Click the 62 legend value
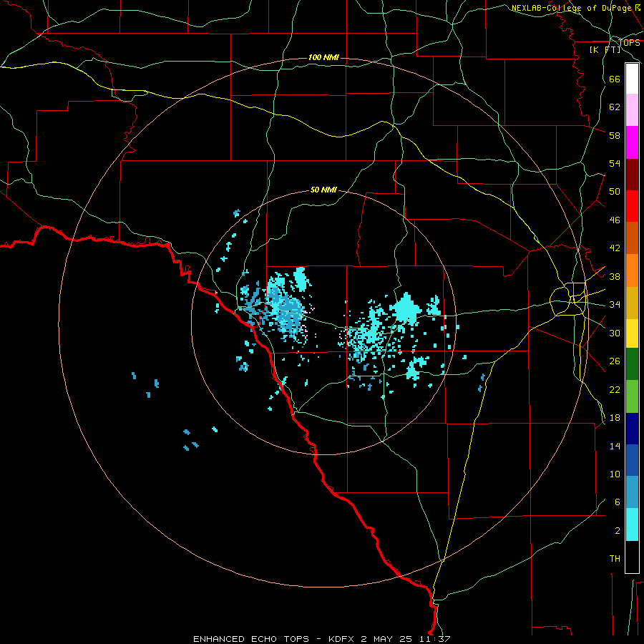Image resolution: width=644 pixels, height=644 pixels. pyautogui.click(x=615, y=107)
